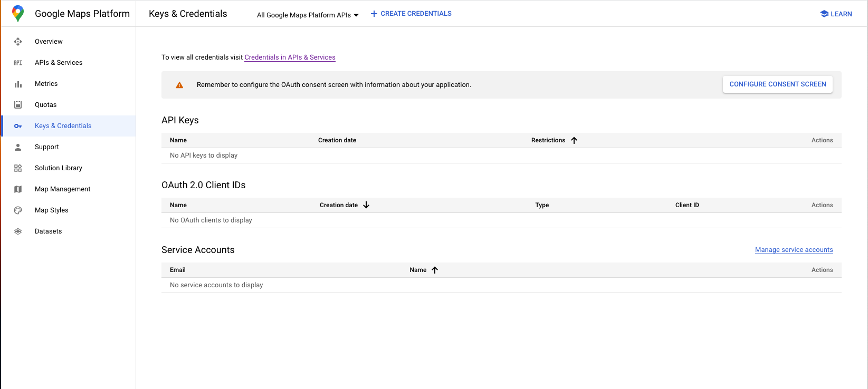
Task: Click the Metrics bar chart icon
Action: 18,84
